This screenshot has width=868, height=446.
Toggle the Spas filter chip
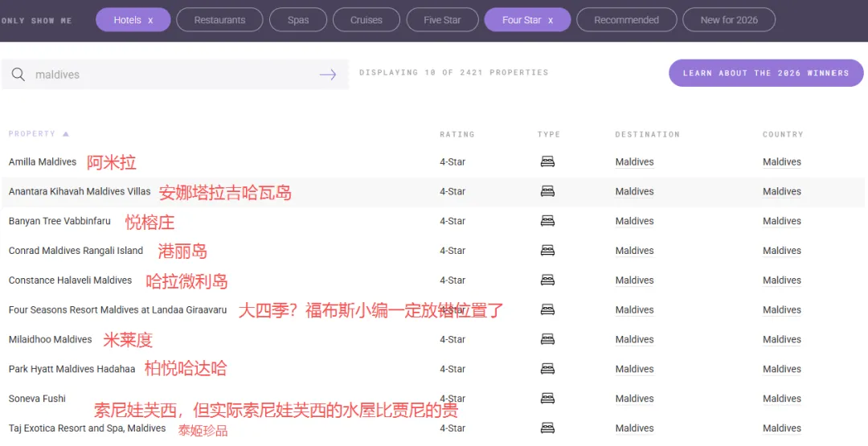click(x=298, y=20)
